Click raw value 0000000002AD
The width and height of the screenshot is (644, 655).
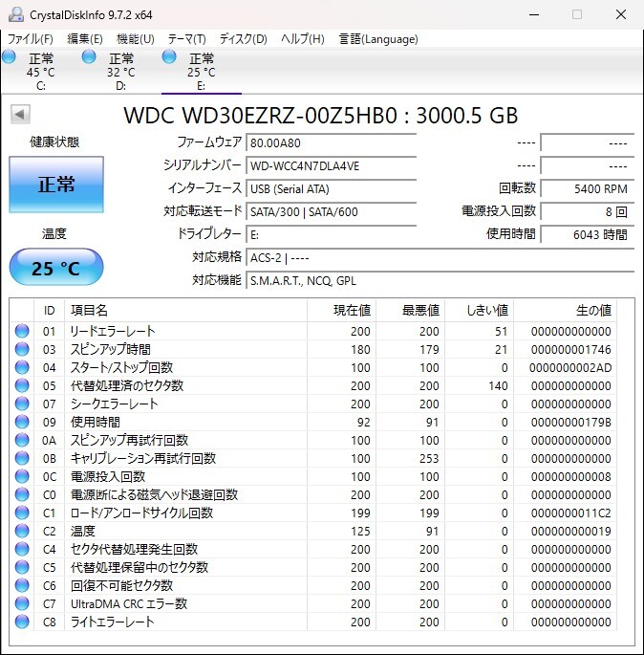570,367
